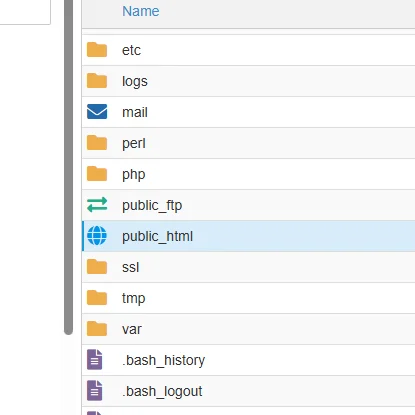Screen dimensions: 415x415
Task: Select the public_ftp folder name
Action: click(152, 205)
